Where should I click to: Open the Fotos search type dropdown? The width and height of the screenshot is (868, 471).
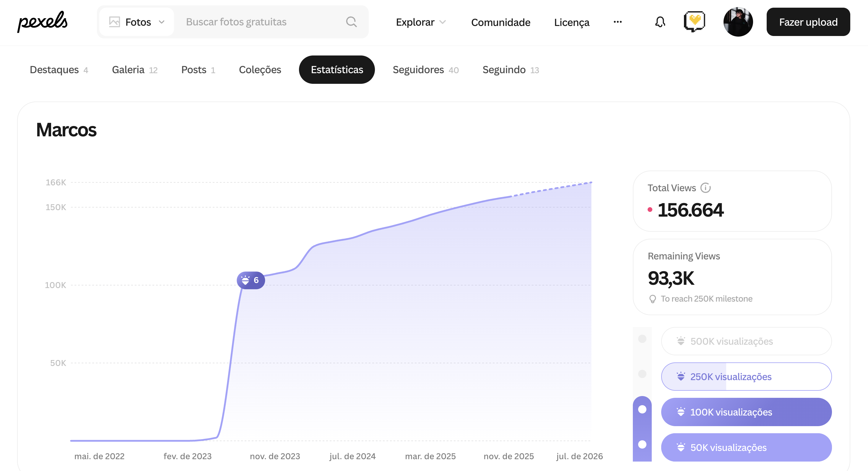[x=137, y=22]
